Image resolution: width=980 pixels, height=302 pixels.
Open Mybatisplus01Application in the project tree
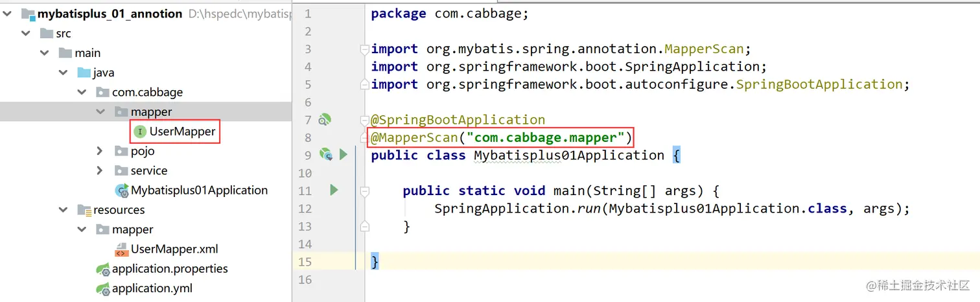[x=200, y=191]
